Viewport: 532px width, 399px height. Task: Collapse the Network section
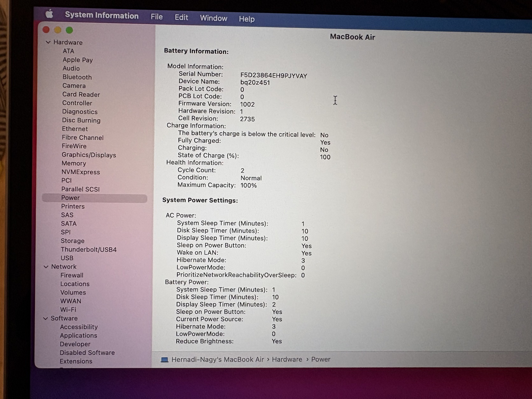click(46, 267)
